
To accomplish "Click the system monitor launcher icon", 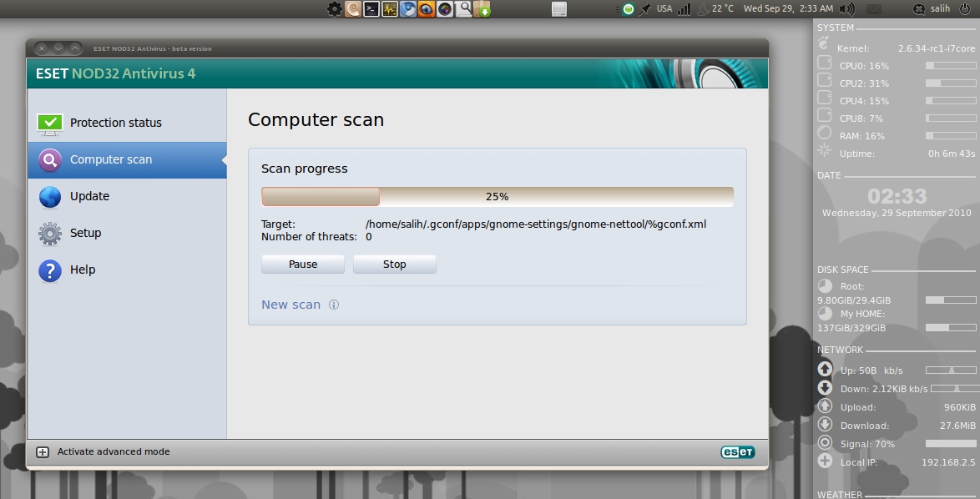I will coord(390,9).
